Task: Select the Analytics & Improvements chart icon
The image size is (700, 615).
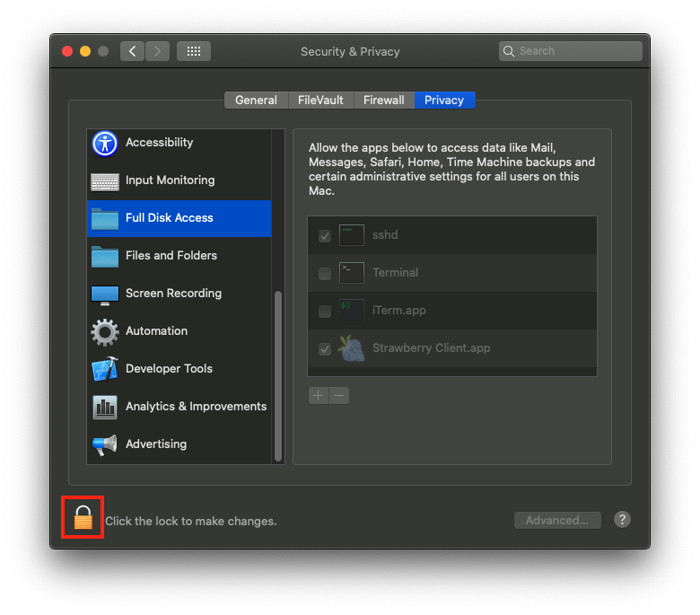Action: pyautogui.click(x=105, y=408)
